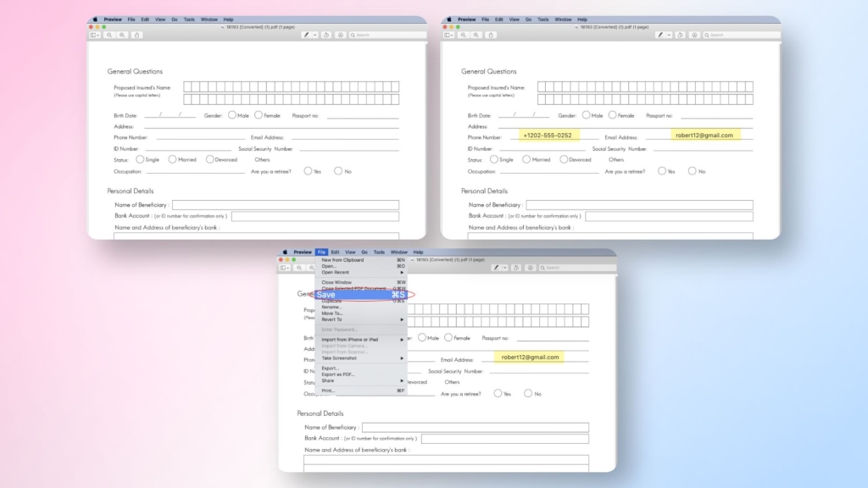This screenshot has width=868, height=488.
Task: Mark retiree Yes in top-right form
Action: click(662, 171)
